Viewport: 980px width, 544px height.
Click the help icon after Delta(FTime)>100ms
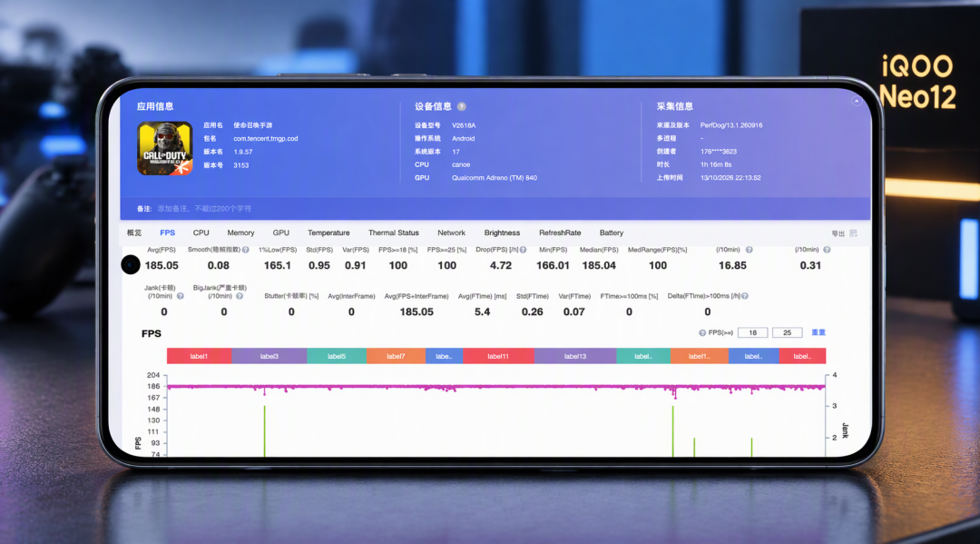[745, 296]
